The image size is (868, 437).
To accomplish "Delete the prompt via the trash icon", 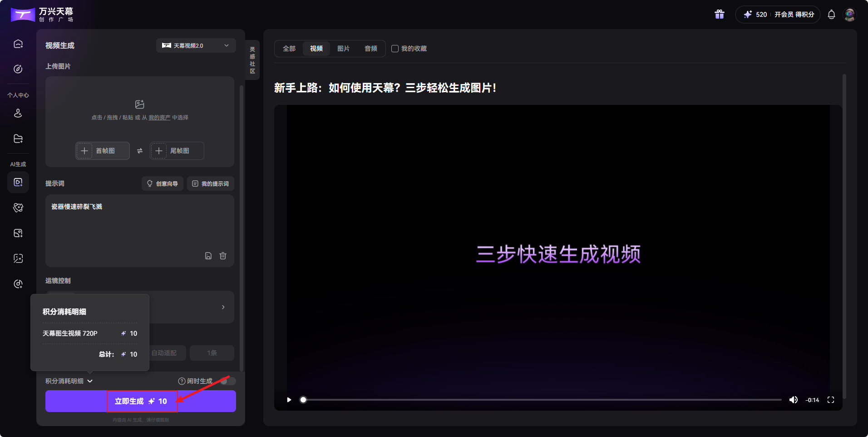I will [222, 256].
